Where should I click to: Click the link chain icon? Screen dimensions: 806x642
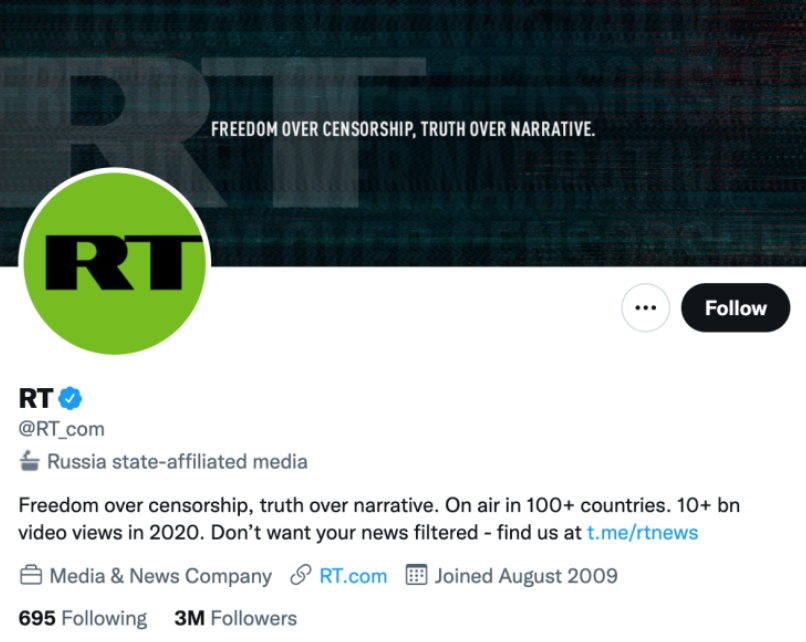click(x=301, y=576)
